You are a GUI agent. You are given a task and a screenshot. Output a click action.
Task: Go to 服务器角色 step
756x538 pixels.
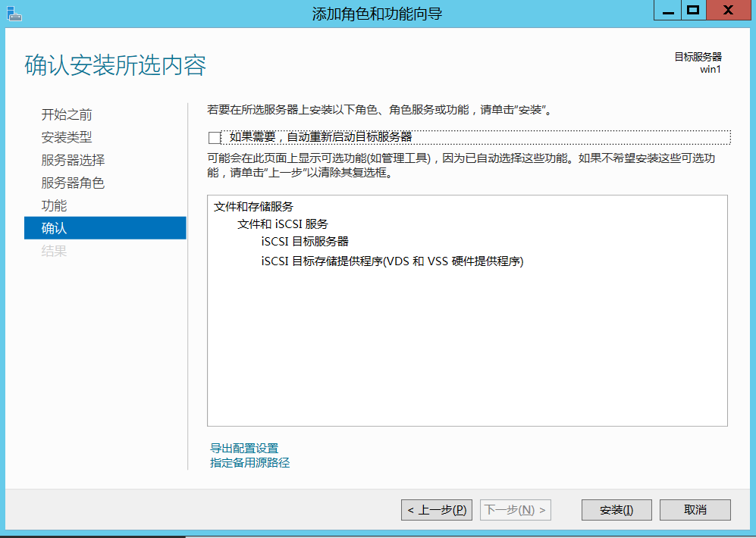coord(73,183)
